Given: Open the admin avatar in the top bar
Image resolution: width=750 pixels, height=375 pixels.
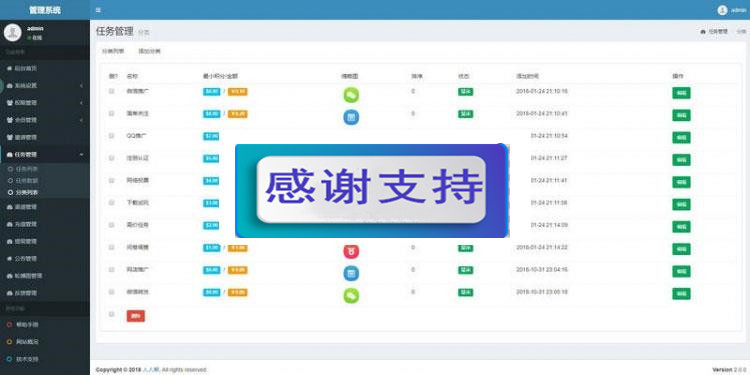Looking at the screenshot, I should (722, 10).
